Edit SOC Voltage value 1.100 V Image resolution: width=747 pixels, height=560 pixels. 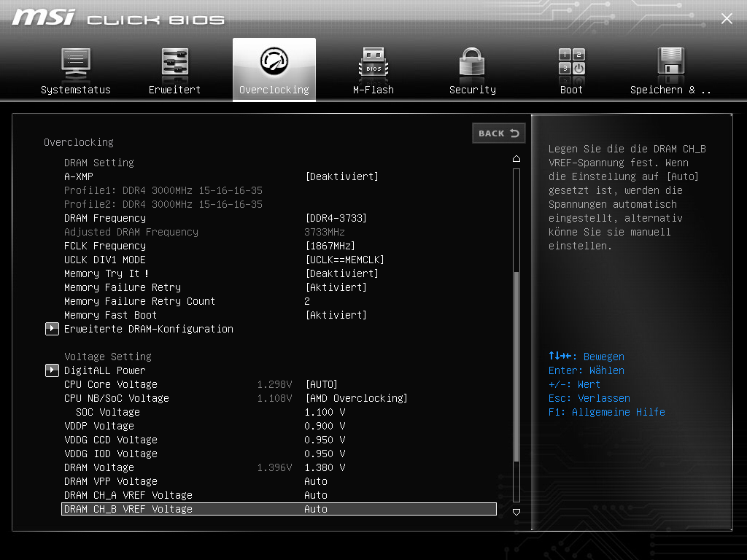point(325,412)
